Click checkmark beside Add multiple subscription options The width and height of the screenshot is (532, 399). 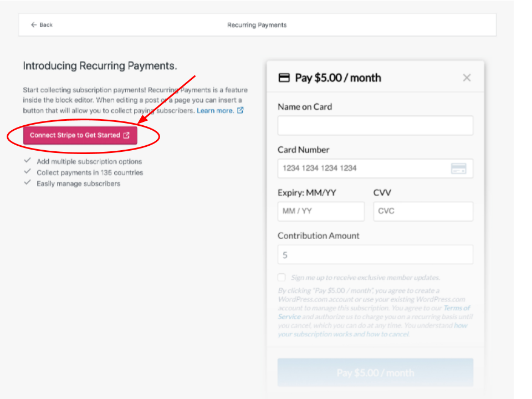point(27,161)
